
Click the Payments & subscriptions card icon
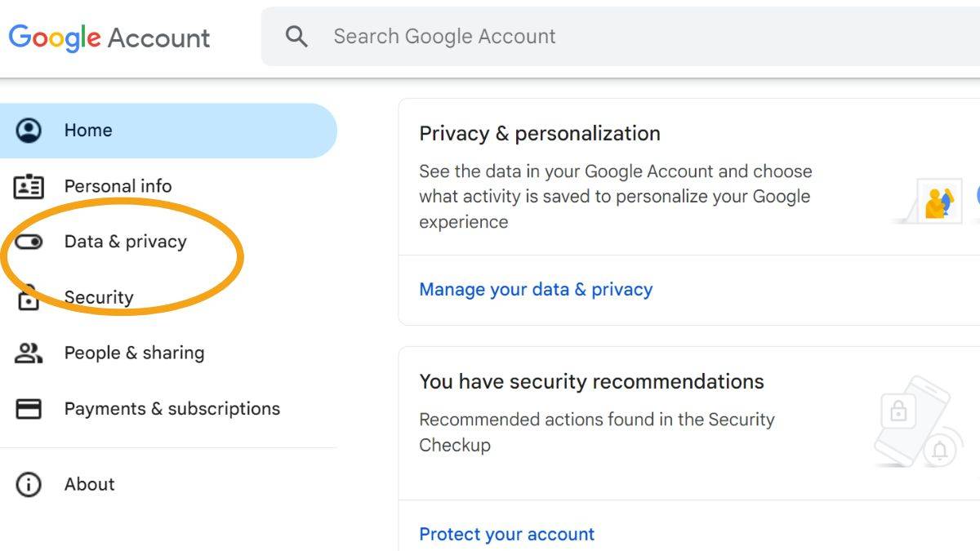(29, 408)
